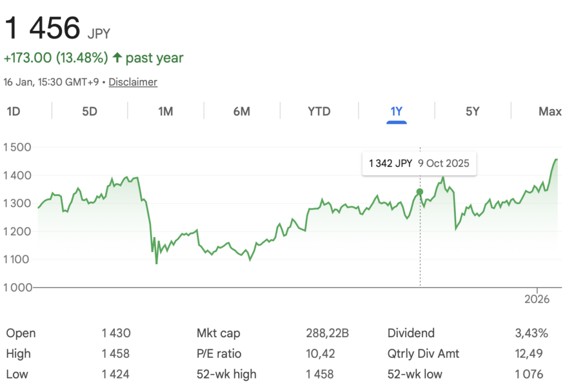Click the Qtrly Div Amt label
Image resolution: width=574 pixels, height=392 pixels.
423,354
